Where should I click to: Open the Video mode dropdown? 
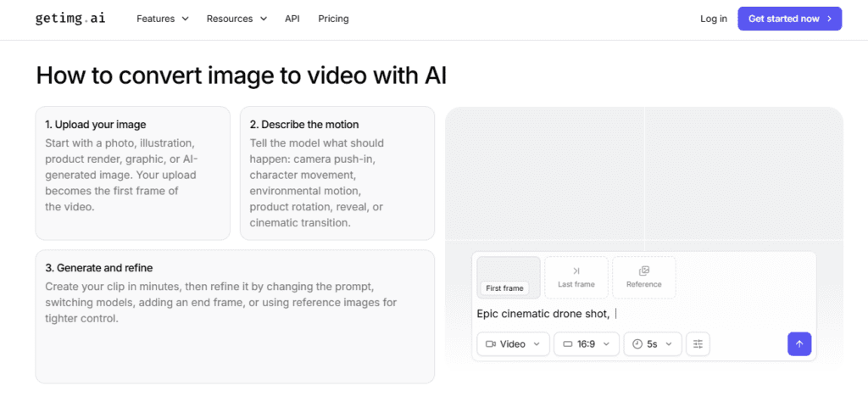click(513, 343)
